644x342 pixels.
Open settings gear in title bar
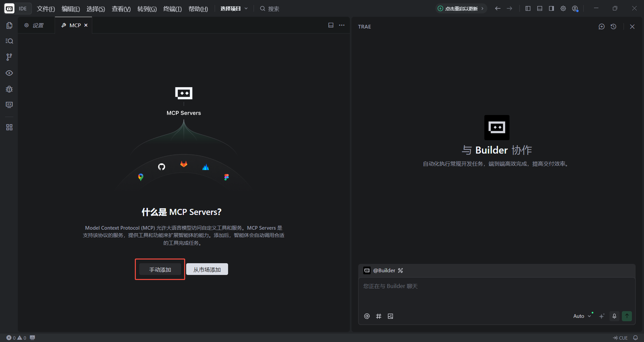563,8
